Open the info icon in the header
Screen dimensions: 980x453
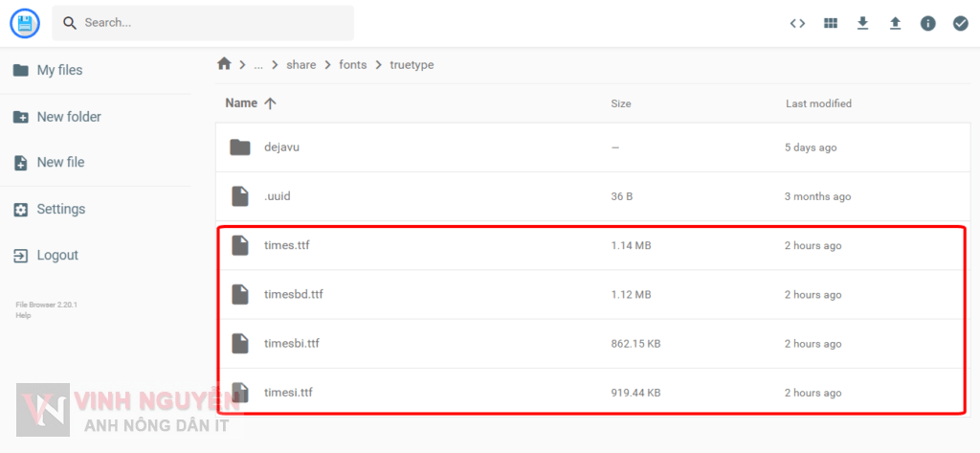(927, 23)
